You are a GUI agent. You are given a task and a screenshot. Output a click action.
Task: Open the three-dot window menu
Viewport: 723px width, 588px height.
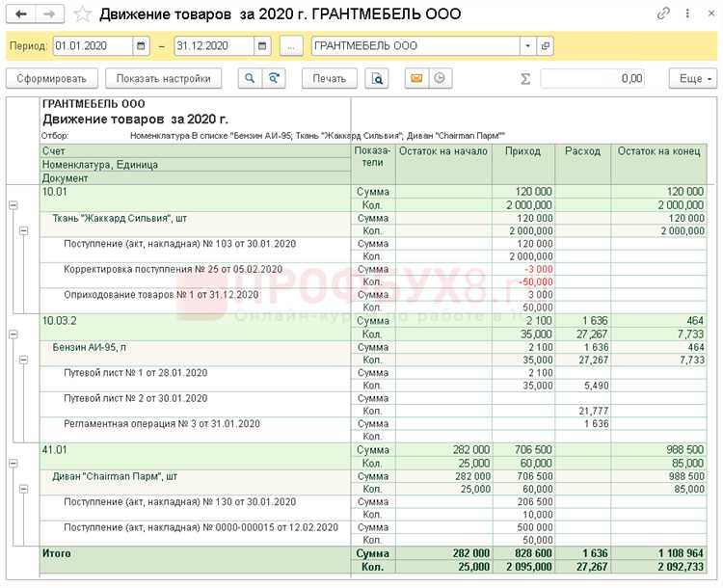(687, 13)
